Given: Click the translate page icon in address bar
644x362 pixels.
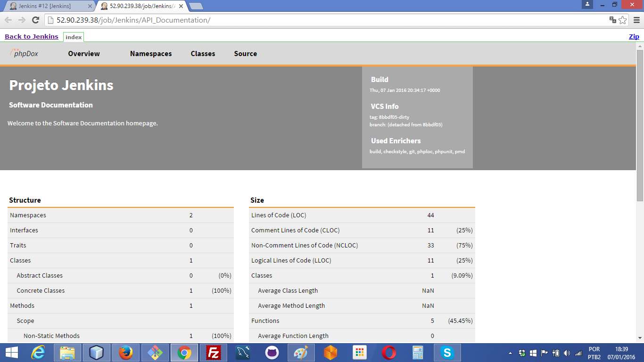Looking at the screenshot, I should click(x=613, y=20).
